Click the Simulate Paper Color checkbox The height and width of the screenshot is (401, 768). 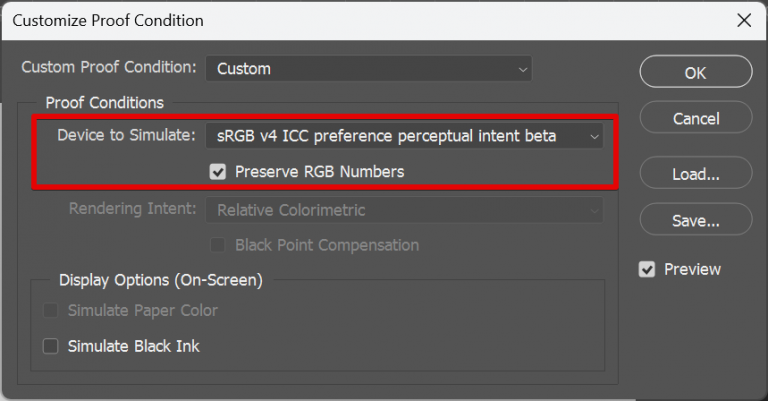pyautogui.click(x=51, y=311)
